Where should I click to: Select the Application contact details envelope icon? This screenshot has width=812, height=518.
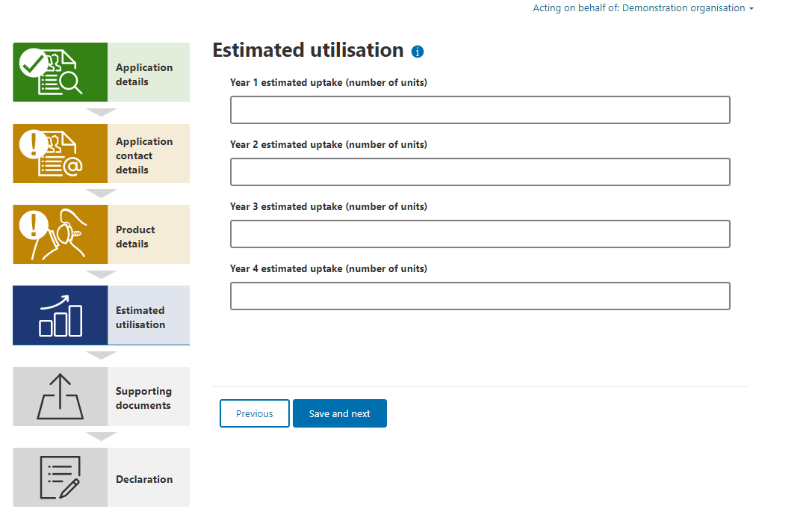tap(60, 153)
